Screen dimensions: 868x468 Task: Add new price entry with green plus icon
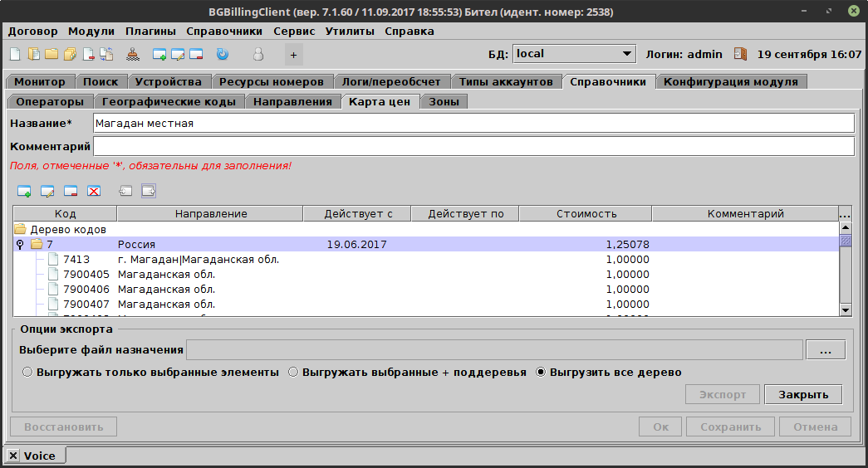pyautogui.click(x=24, y=192)
